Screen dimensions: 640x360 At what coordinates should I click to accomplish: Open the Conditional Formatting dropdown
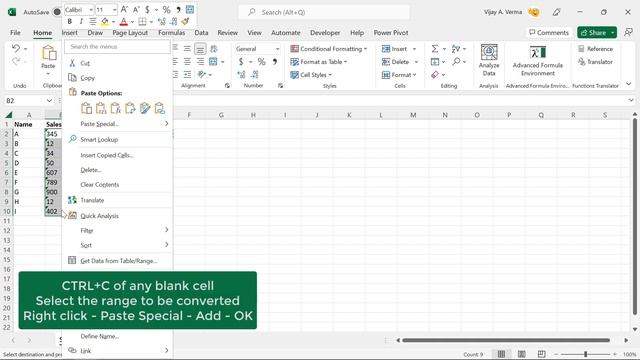pyautogui.click(x=329, y=49)
